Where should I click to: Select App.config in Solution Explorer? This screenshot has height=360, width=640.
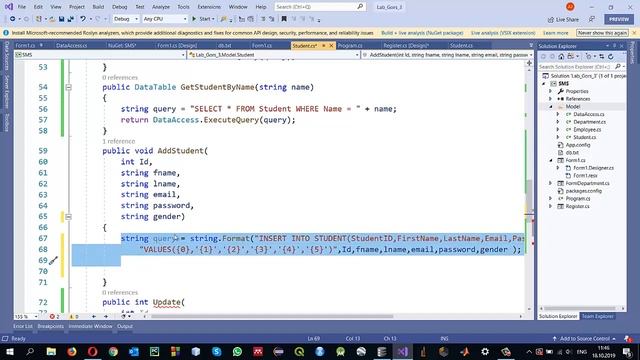pos(578,145)
